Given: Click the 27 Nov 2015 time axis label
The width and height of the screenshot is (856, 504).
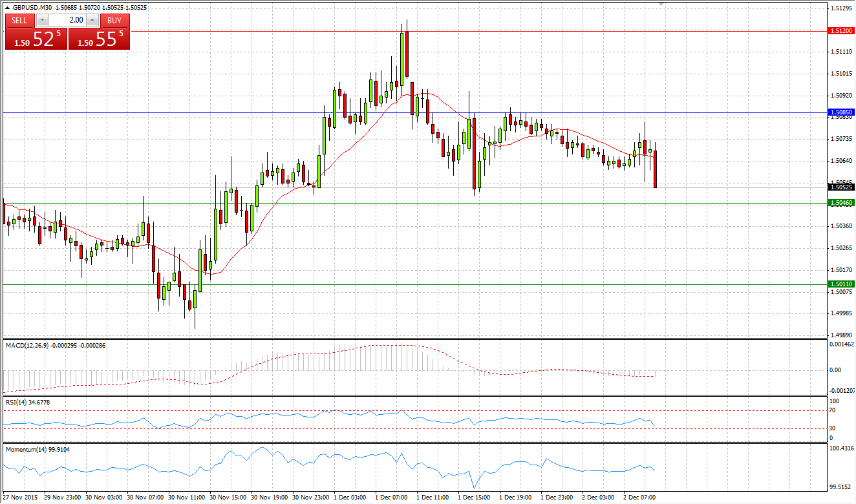Looking at the screenshot, I should 19,498.
